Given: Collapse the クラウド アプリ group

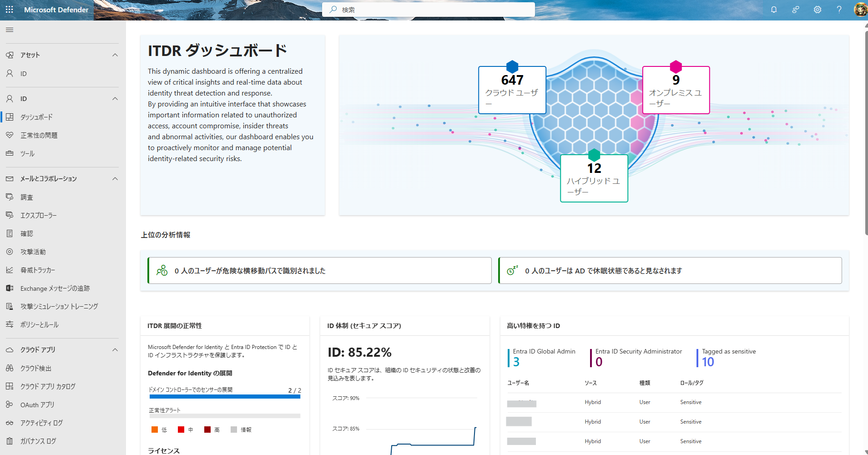Looking at the screenshot, I should (x=115, y=349).
